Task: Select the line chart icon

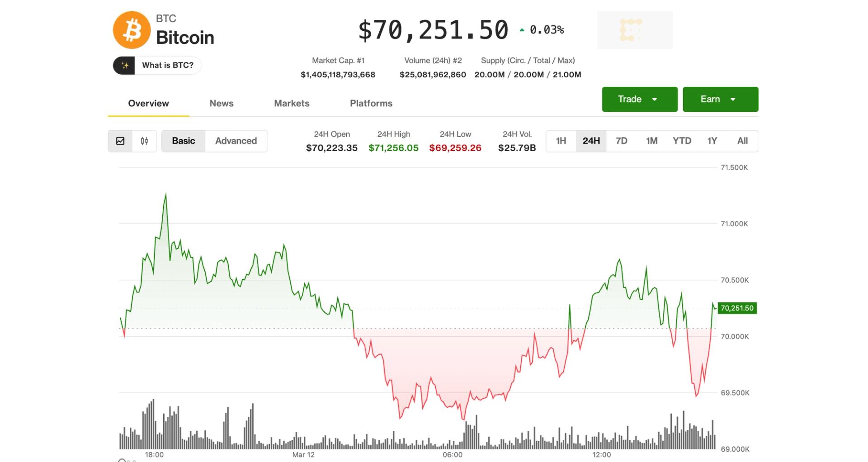Action: point(120,141)
